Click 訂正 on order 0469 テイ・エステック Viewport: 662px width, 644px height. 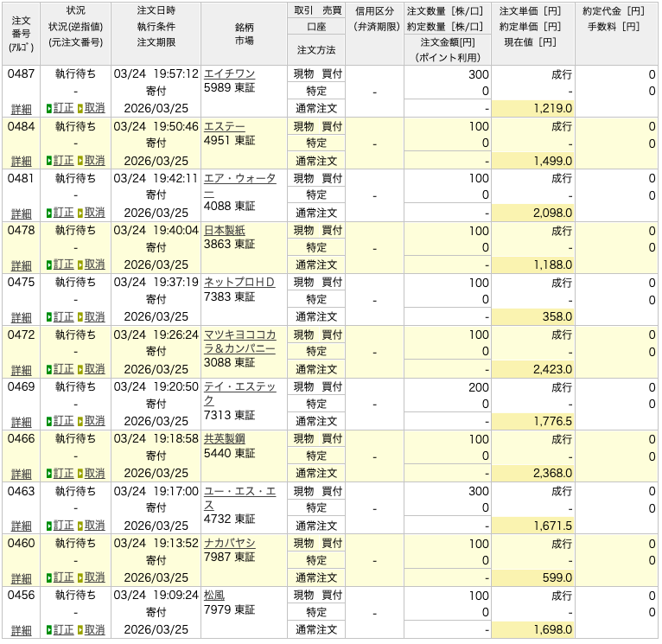(63, 421)
